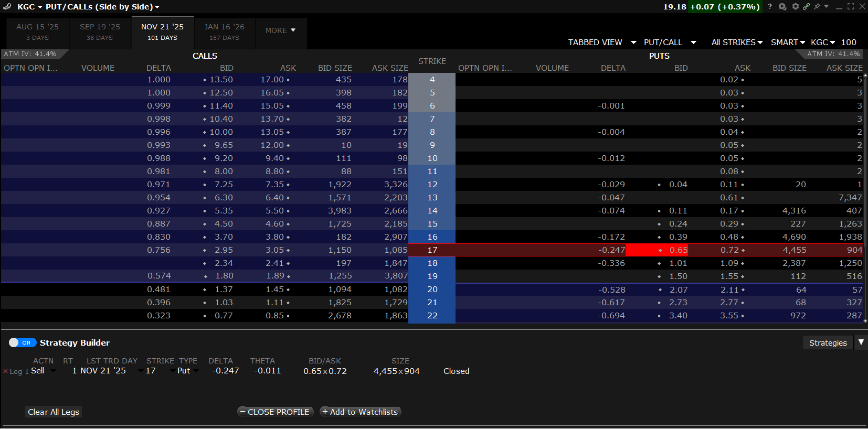Viewport: 868px width, 429px height.
Task: Toggle the Strategy Builder ON switch
Action: 23,342
